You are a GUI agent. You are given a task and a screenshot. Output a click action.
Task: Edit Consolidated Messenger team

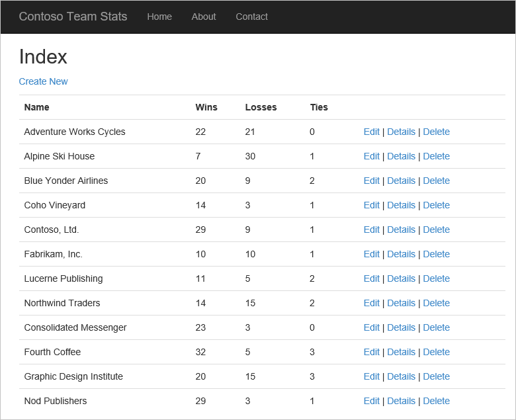pos(372,327)
